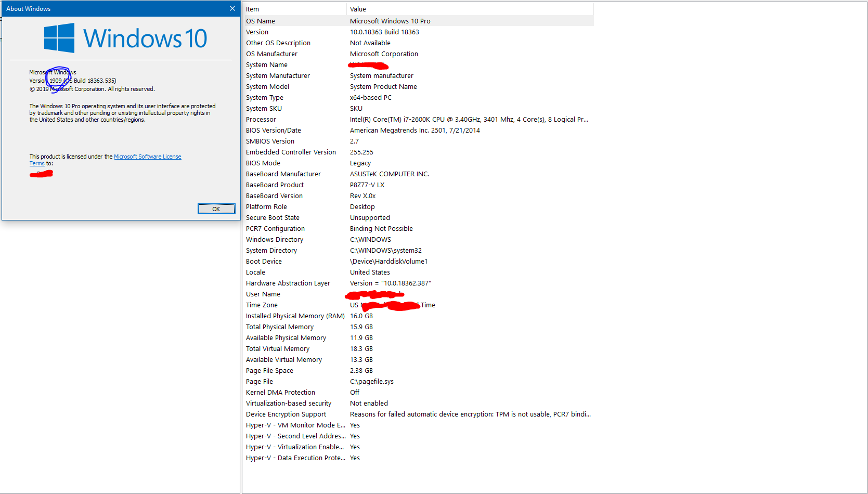Select the System Type row

(x=418, y=97)
